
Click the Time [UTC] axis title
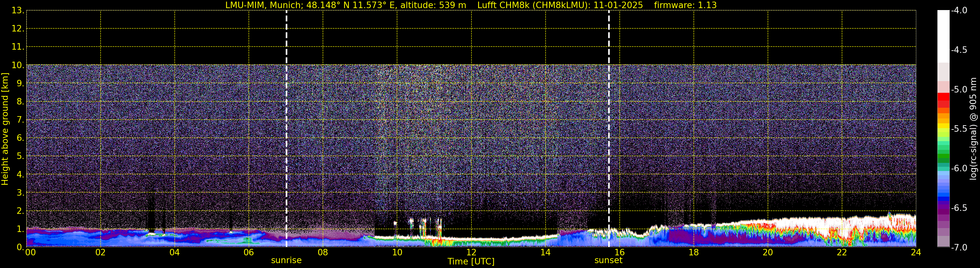471,262
